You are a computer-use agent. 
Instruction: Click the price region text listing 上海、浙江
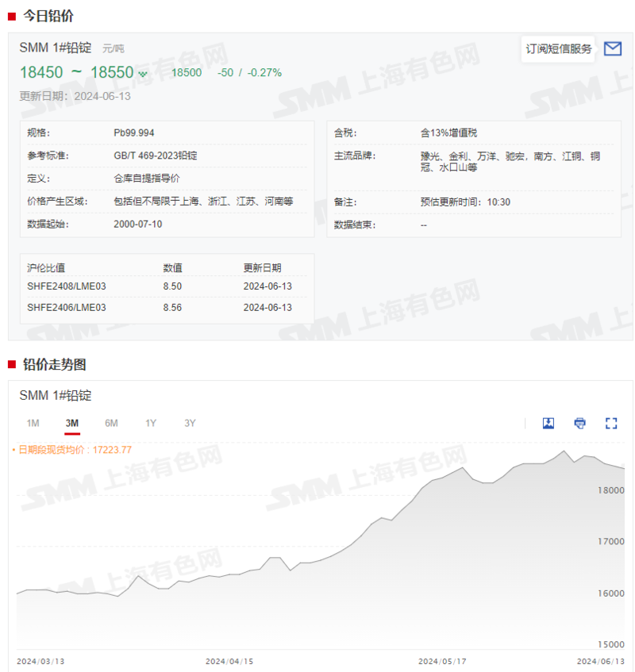pyautogui.click(x=203, y=201)
